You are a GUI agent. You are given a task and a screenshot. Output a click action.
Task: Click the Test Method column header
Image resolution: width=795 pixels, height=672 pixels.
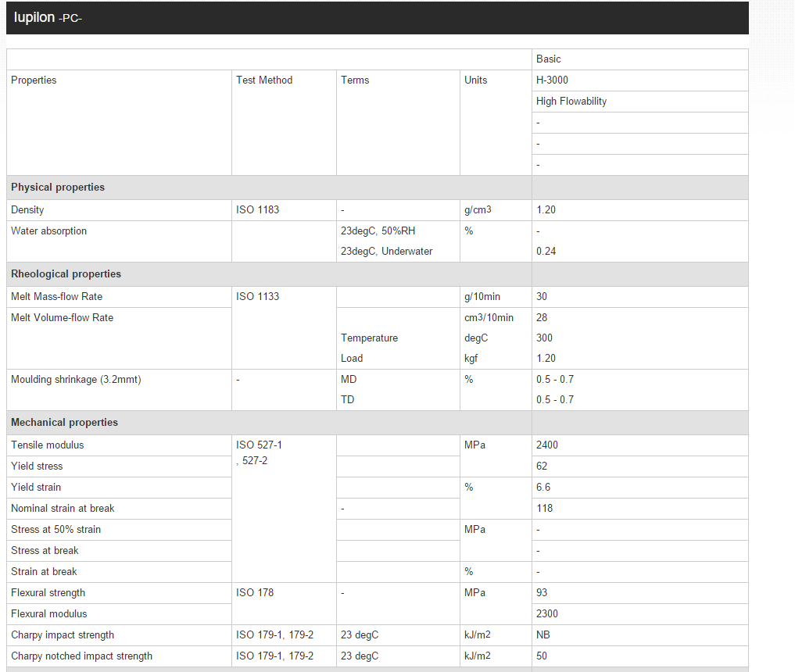click(x=264, y=80)
